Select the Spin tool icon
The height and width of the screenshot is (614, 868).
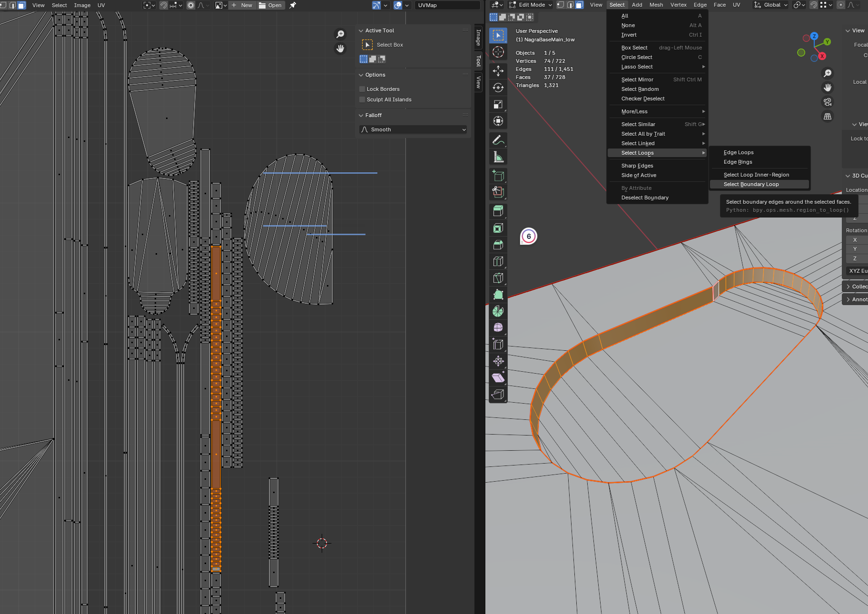498,311
